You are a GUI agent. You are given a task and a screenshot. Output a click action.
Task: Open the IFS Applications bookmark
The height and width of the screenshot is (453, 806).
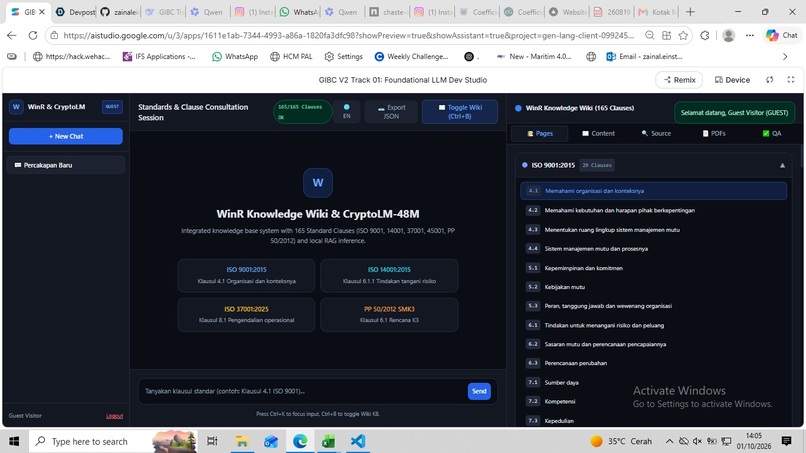(x=159, y=57)
